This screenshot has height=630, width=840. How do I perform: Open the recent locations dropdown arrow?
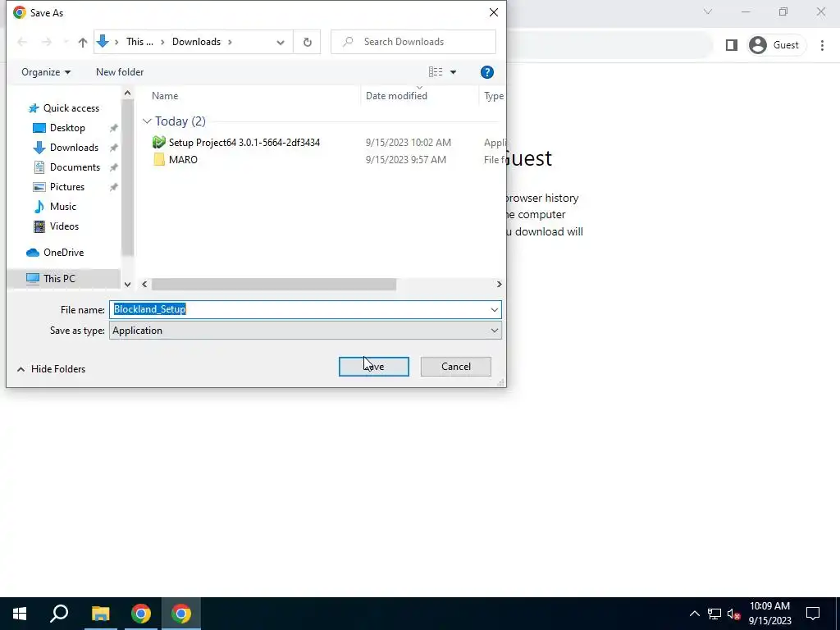click(x=66, y=42)
